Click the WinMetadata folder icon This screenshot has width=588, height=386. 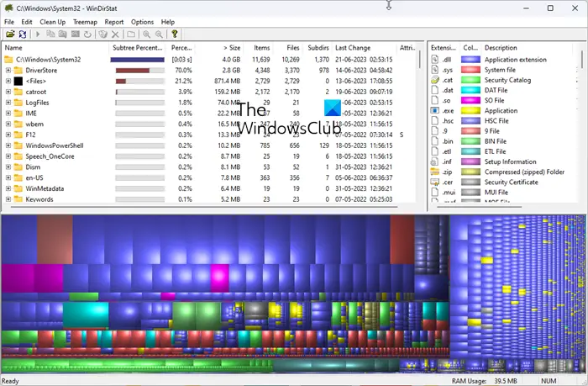point(18,188)
